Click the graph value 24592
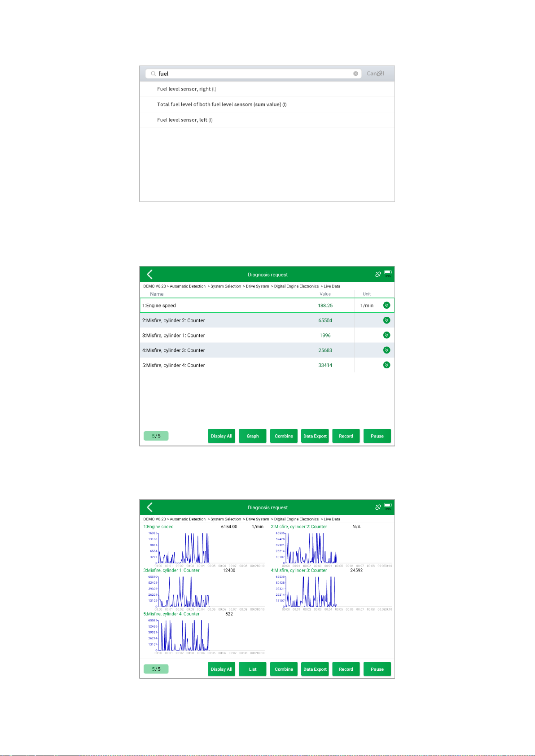 pos(356,570)
